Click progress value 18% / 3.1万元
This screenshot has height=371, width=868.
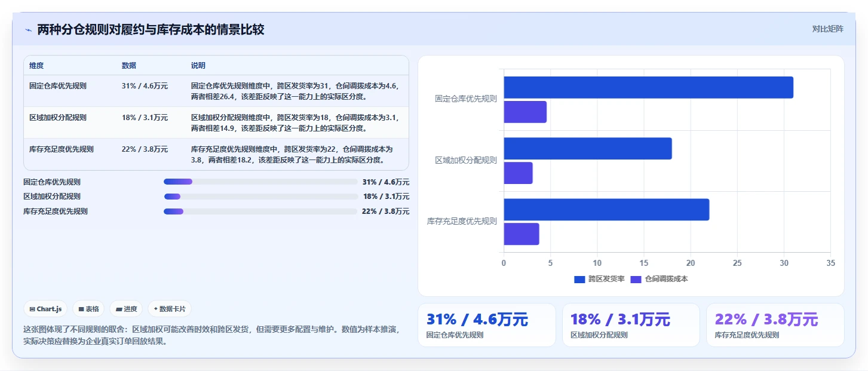[x=386, y=197]
